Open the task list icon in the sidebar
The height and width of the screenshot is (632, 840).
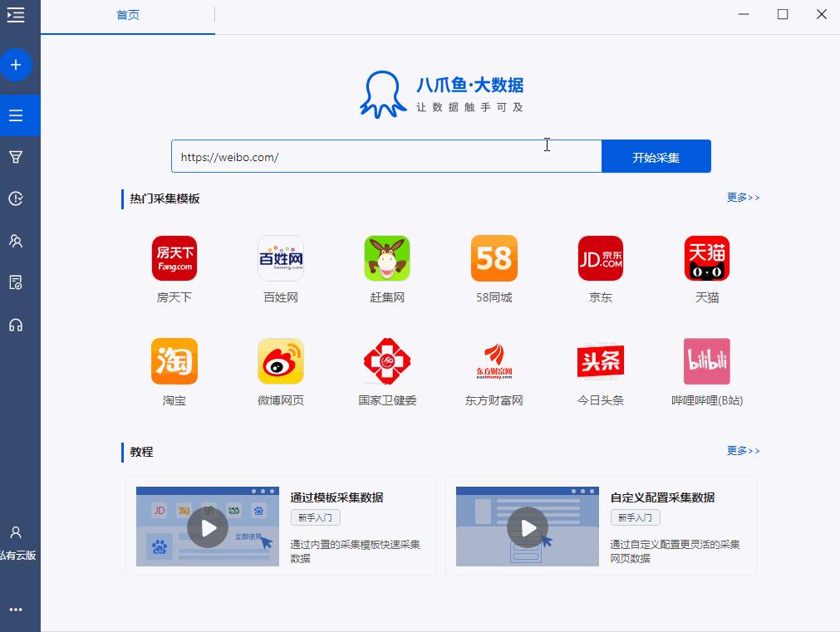tap(16, 115)
